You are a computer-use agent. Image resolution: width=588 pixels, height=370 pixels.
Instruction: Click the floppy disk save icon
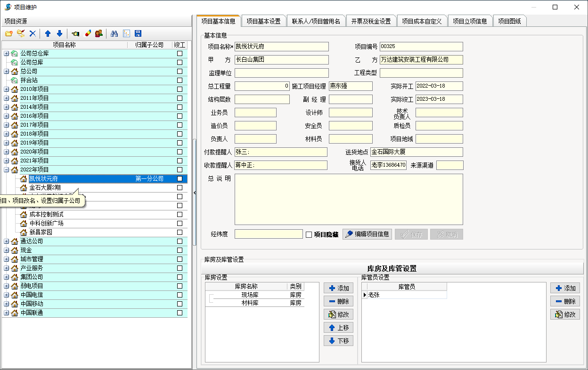coord(138,33)
